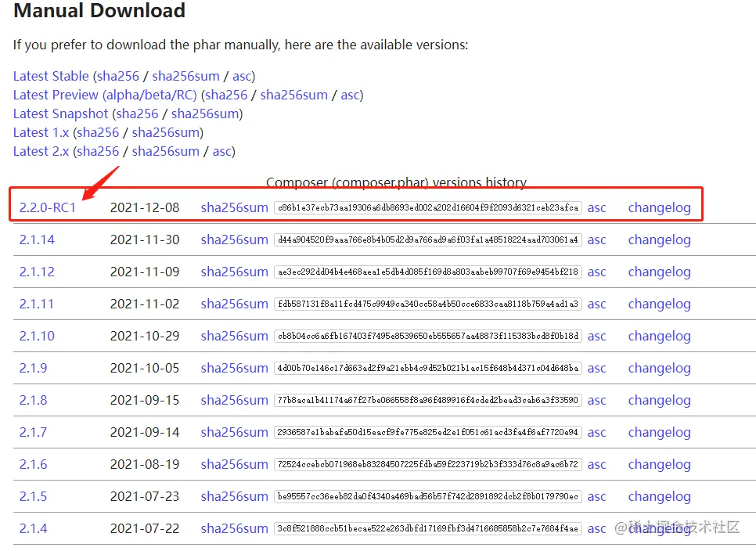Open the asc link for Latest 2.x

tap(221, 151)
